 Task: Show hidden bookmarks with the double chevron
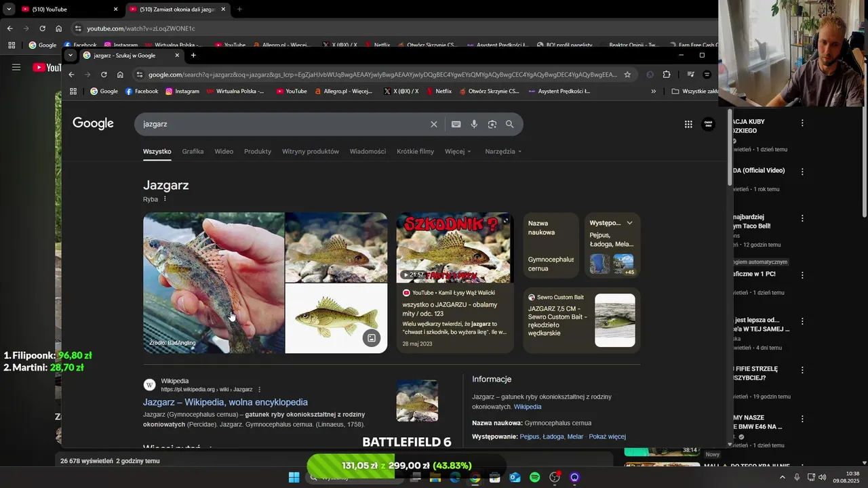coord(654,91)
